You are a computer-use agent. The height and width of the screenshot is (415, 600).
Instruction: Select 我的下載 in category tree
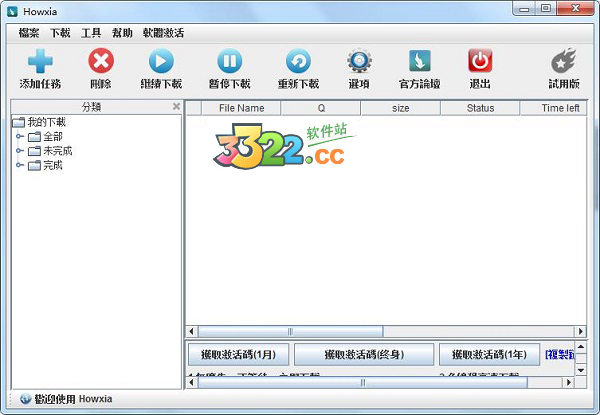click(x=46, y=122)
